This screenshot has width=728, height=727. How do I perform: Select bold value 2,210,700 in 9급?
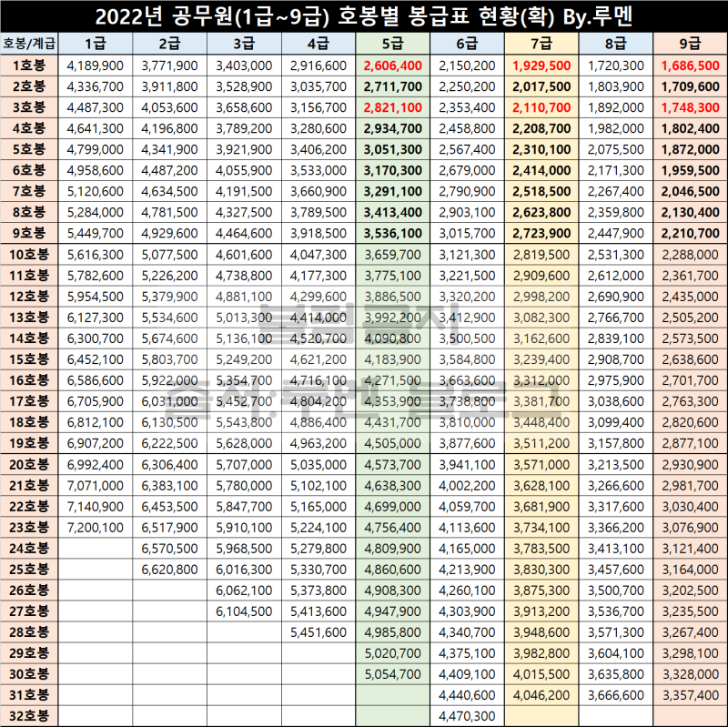pyautogui.click(x=691, y=233)
